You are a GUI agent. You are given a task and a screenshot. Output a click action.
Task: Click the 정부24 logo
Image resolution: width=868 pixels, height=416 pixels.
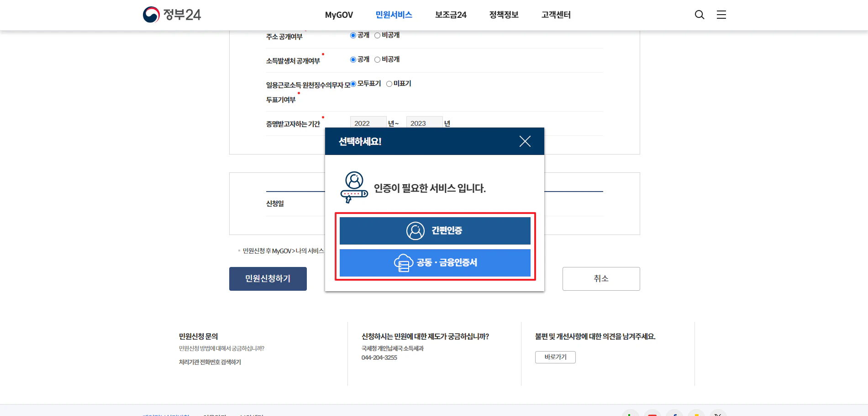(172, 15)
